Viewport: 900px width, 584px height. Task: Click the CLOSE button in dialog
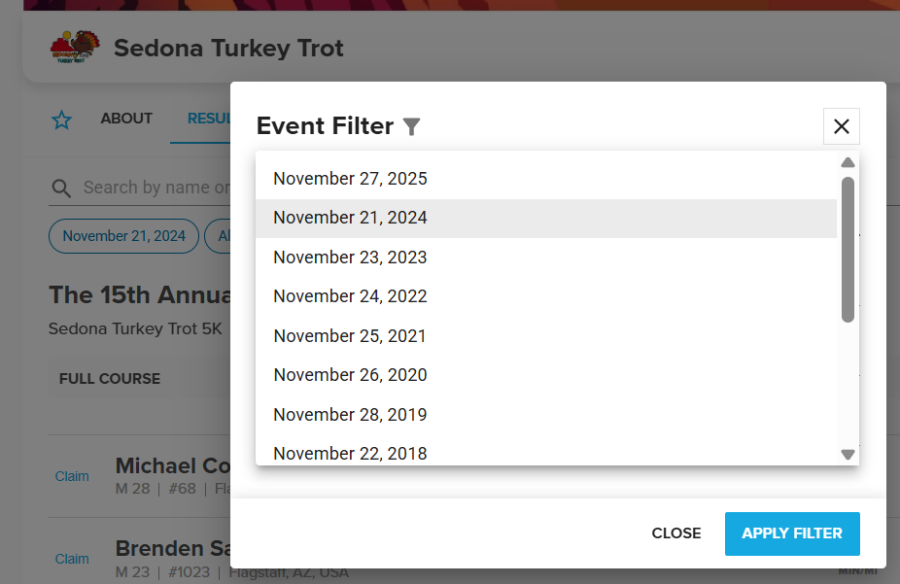coord(676,533)
